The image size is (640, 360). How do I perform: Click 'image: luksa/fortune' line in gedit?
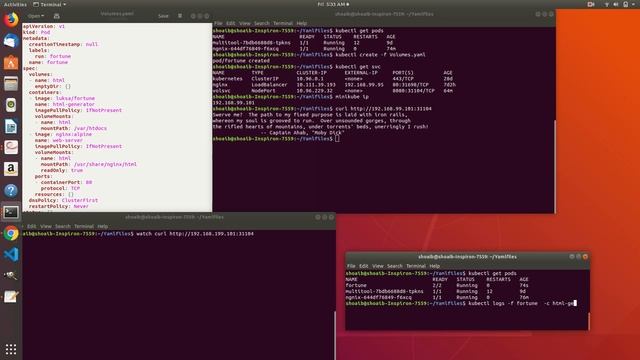[64, 98]
